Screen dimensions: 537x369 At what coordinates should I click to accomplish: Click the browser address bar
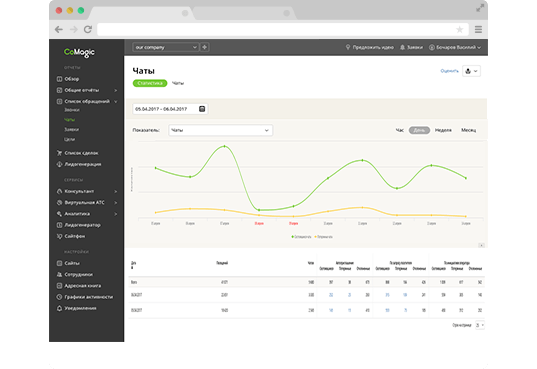coord(282,29)
